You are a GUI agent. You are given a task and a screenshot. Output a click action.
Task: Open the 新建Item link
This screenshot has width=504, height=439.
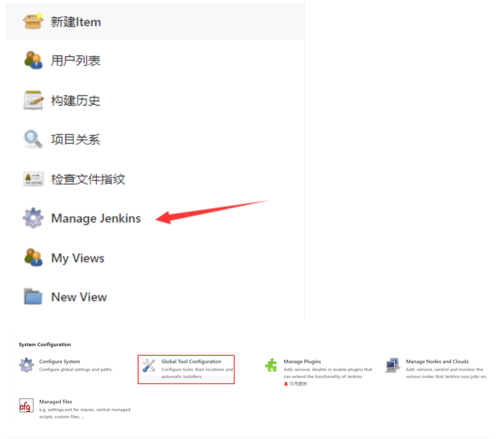76,22
